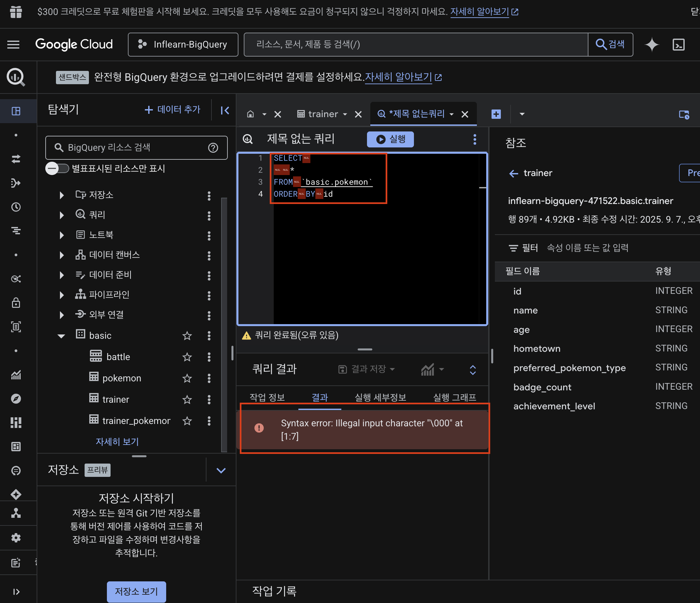Image resolution: width=700 pixels, height=603 pixels.
Task: Open scheduled queries clock icon
Action: [x=16, y=207]
